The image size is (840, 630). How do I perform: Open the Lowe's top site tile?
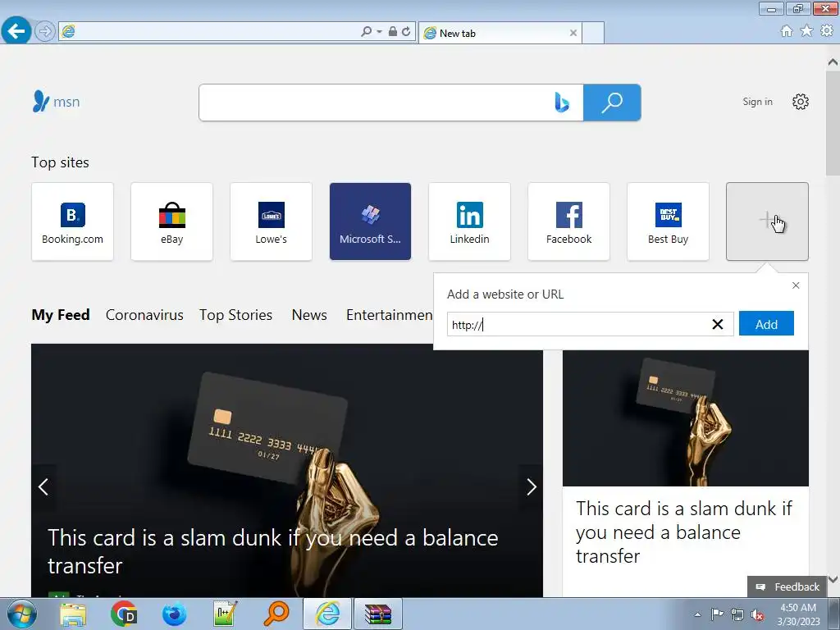[x=271, y=221]
